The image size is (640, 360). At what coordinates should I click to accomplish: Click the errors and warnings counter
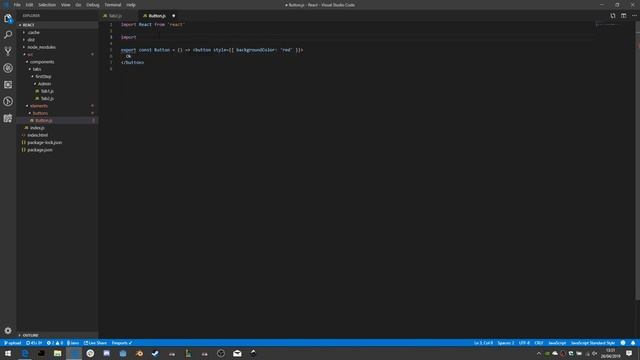click(x=55, y=343)
